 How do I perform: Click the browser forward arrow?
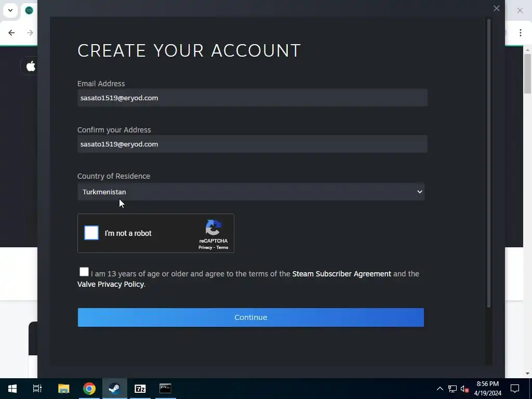(x=30, y=33)
